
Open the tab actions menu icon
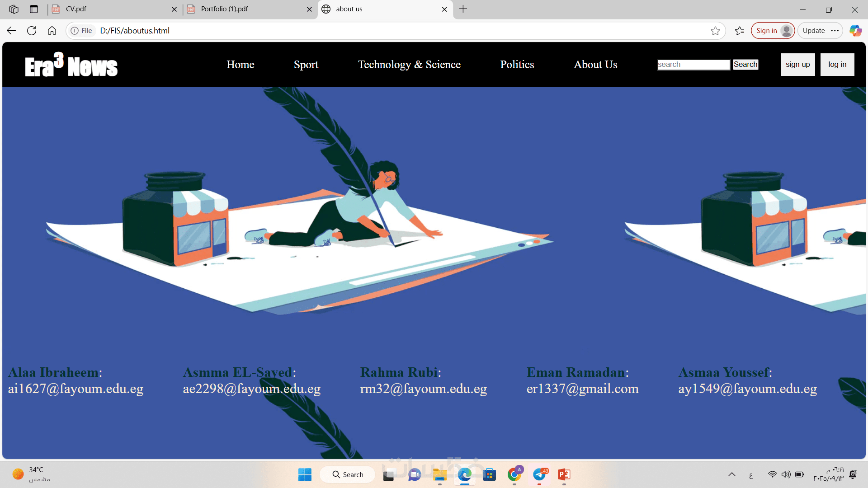(34, 9)
